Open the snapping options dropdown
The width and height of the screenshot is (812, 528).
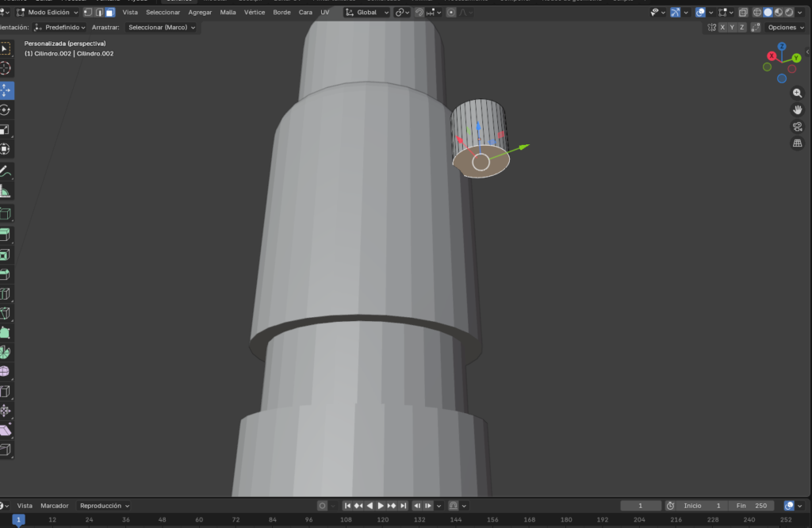[435, 13]
